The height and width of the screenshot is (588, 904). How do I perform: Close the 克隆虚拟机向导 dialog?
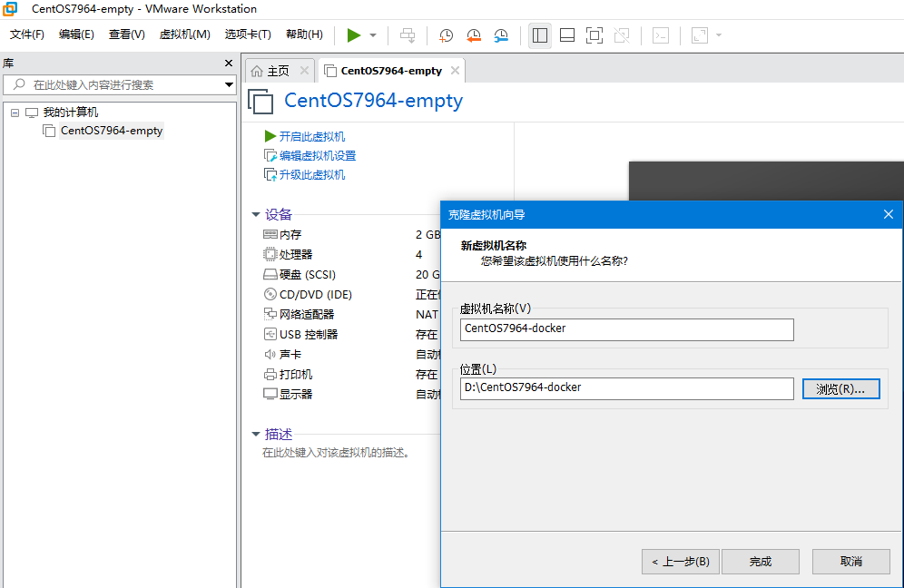click(x=889, y=214)
